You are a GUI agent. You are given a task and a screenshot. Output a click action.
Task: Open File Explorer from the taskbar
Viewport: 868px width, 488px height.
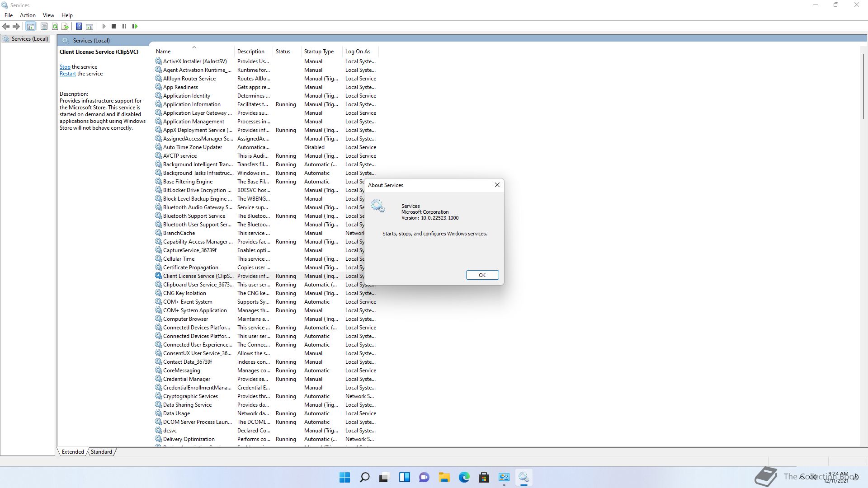pyautogui.click(x=444, y=477)
